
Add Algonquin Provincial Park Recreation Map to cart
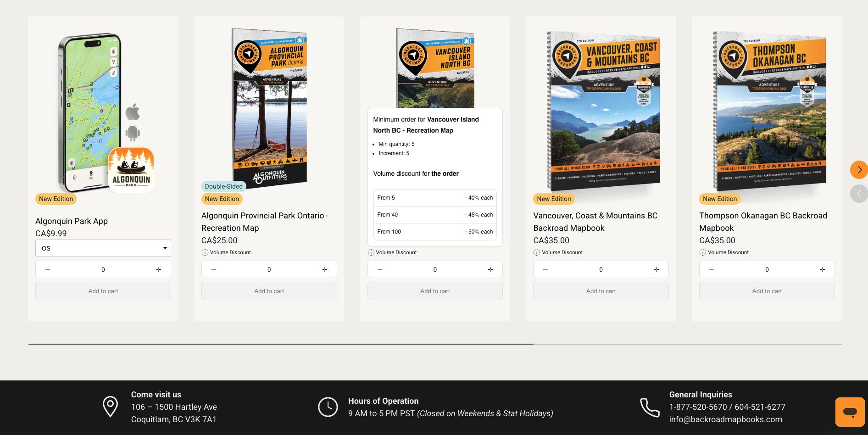269,291
